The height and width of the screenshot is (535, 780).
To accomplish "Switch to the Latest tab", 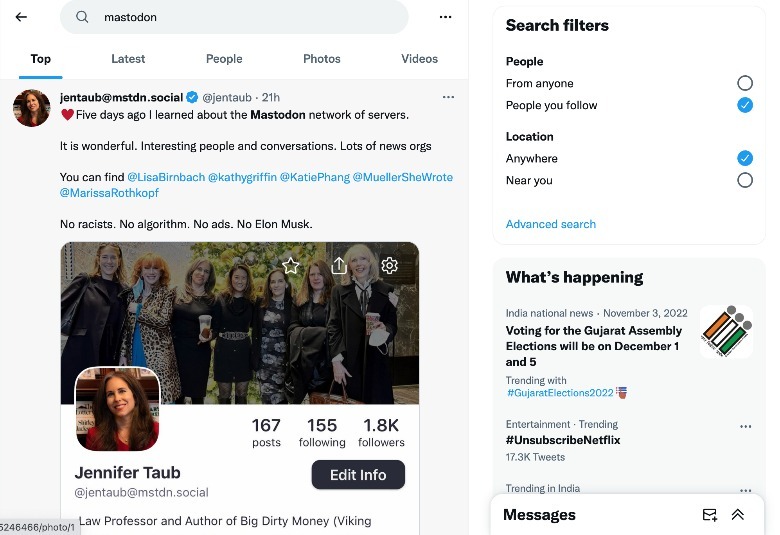I will [128, 59].
